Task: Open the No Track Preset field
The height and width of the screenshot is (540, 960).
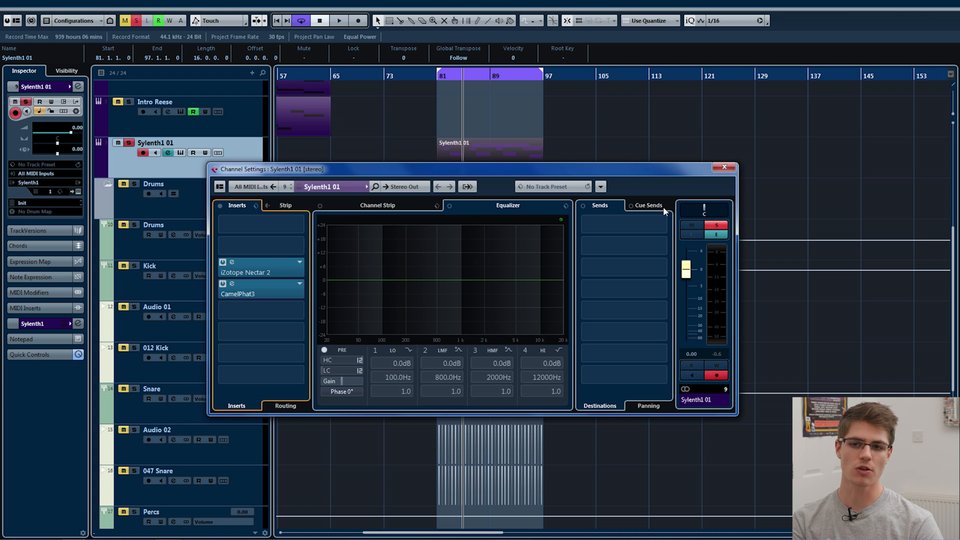Action: click(553, 186)
